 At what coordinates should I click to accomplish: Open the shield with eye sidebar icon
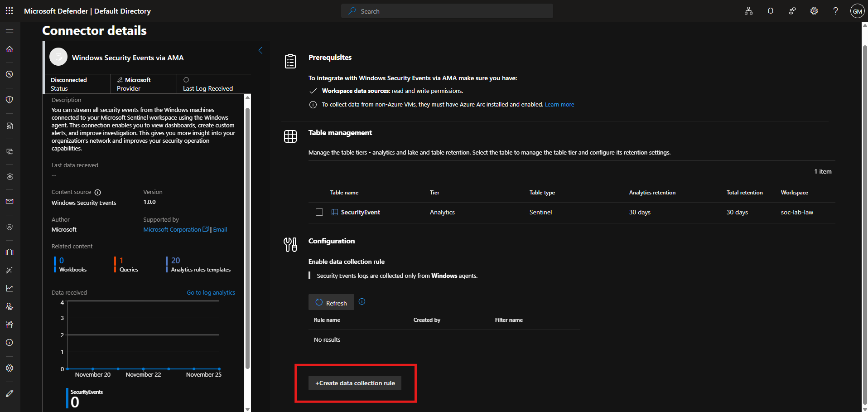click(x=10, y=177)
